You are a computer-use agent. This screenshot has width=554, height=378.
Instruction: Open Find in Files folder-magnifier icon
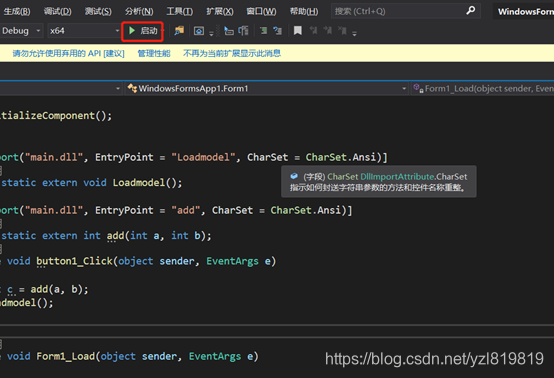179,31
